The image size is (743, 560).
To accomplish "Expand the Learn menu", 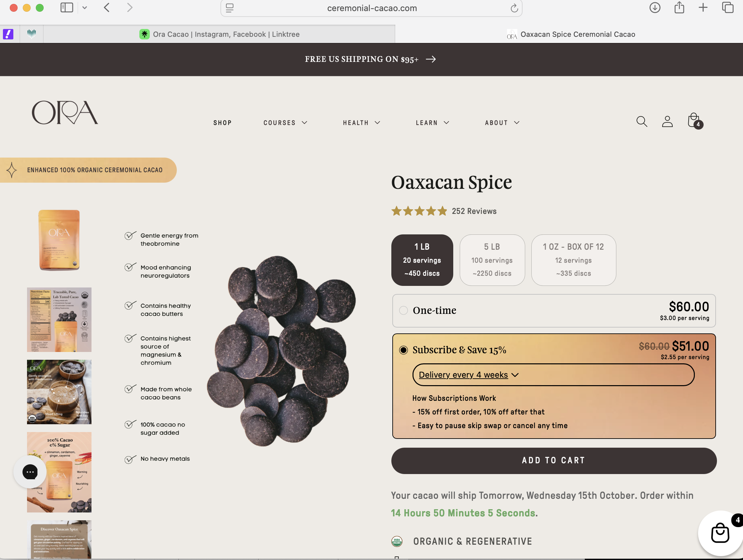I will [x=432, y=123].
